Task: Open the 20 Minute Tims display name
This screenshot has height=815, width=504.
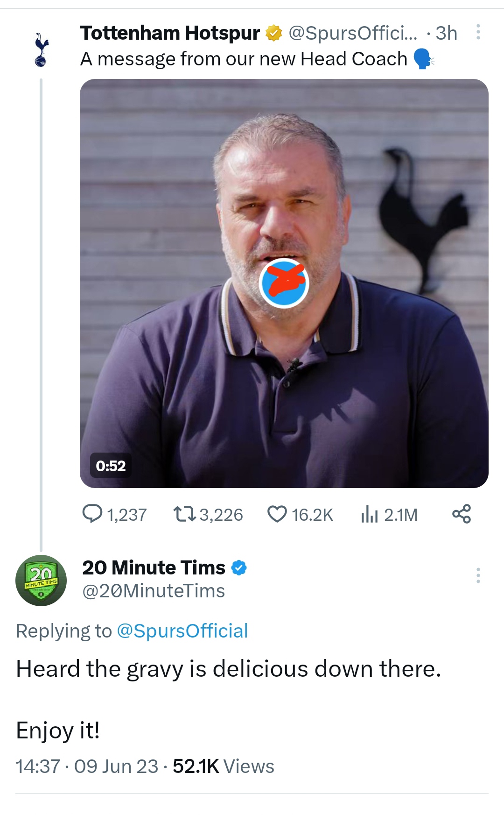Action: (x=154, y=568)
